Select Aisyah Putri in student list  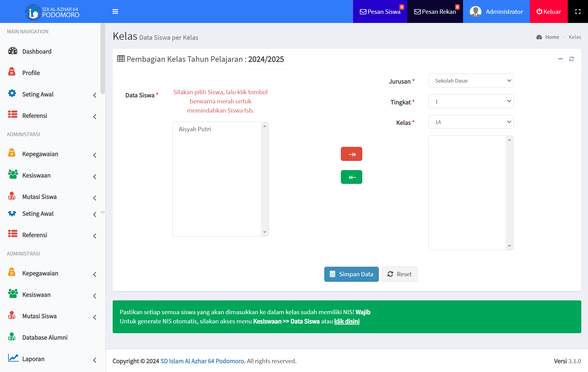[x=195, y=129]
